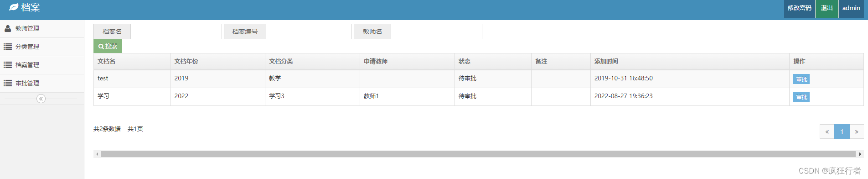Click timestamp '2022-08-27 19:36:23'
The width and height of the screenshot is (868, 179).
(x=624, y=96)
